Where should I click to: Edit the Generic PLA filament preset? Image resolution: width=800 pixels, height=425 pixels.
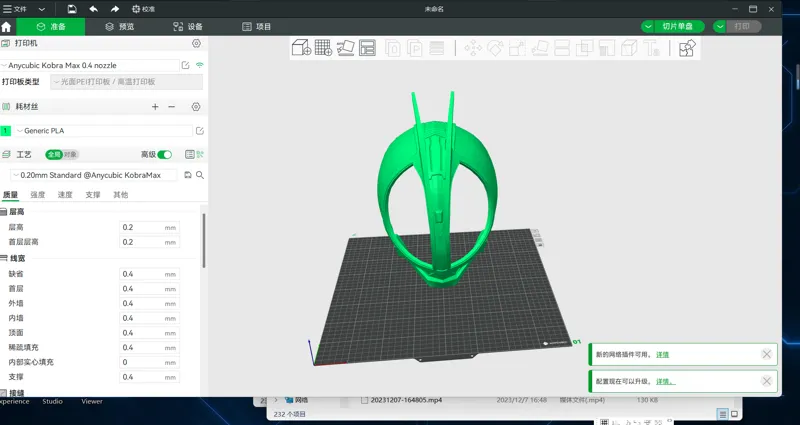point(200,131)
